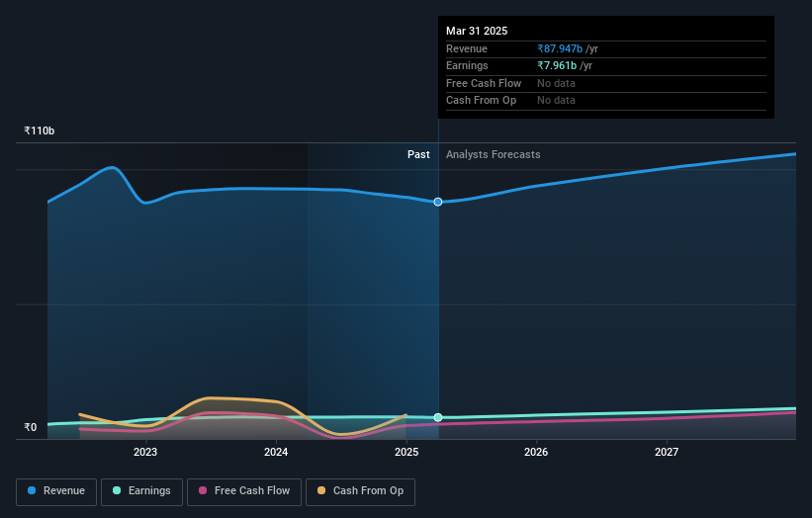
Task: Toggle the Free Cash Flow legend button
Action: 244,491
